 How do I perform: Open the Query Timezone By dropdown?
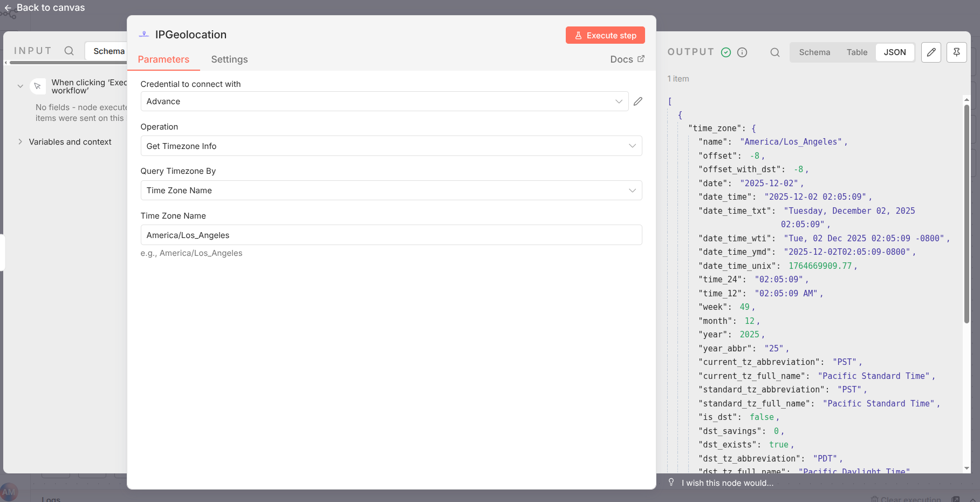(390, 191)
